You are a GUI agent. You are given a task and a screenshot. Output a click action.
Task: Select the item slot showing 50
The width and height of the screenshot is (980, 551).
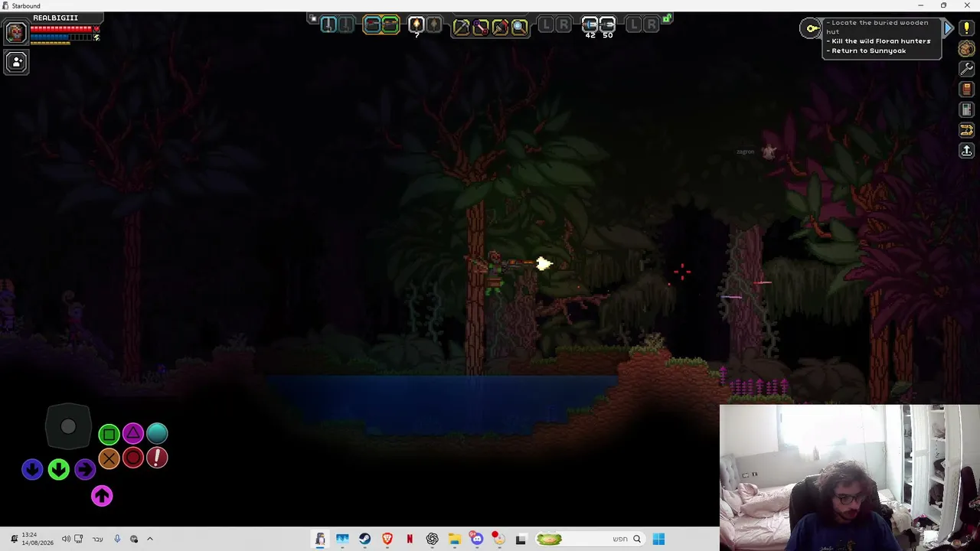[x=608, y=25]
